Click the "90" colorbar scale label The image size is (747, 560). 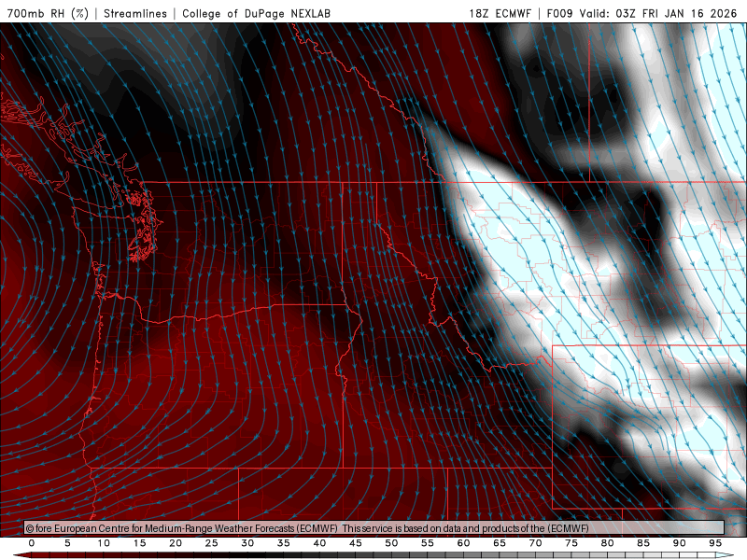680,543
